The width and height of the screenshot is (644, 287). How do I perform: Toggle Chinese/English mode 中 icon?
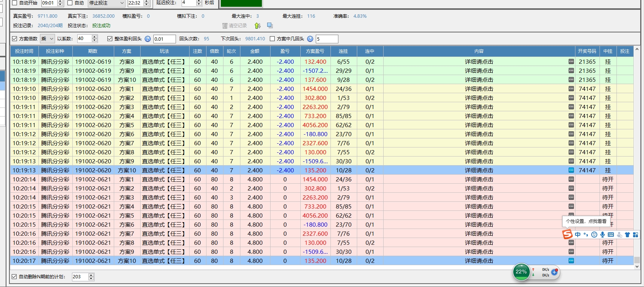(578, 235)
